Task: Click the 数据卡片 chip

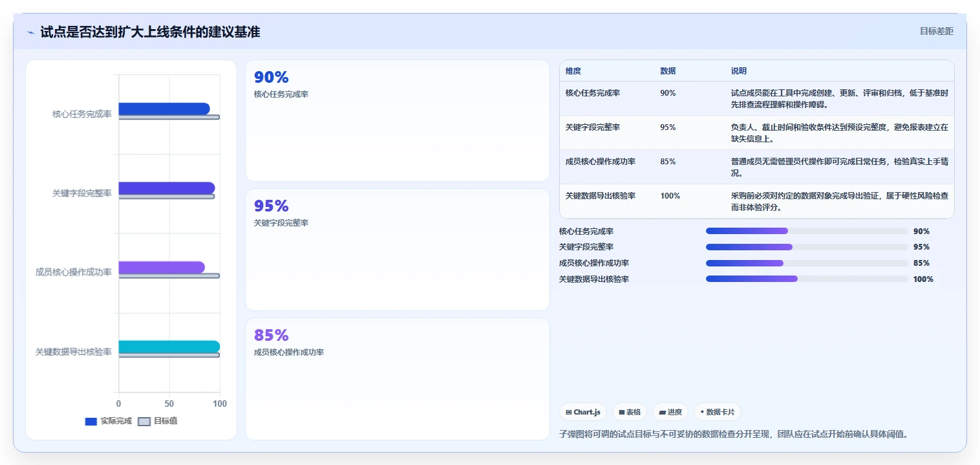Action: tap(718, 412)
